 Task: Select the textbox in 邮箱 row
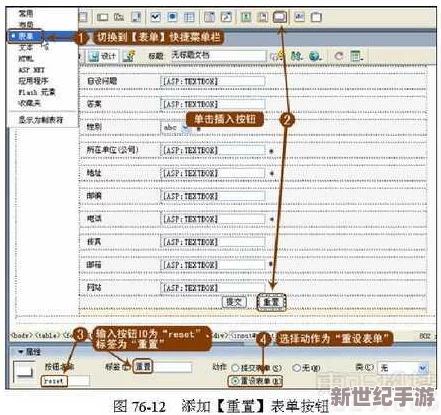point(213,265)
